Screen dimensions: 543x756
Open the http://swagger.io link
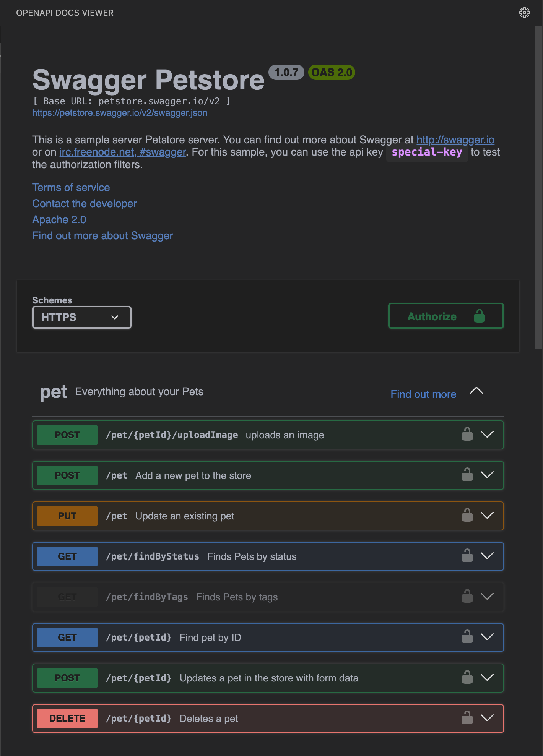455,140
